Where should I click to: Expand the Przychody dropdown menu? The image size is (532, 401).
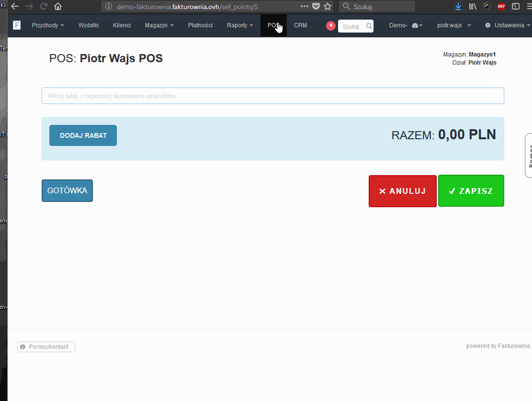pos(48,25)
